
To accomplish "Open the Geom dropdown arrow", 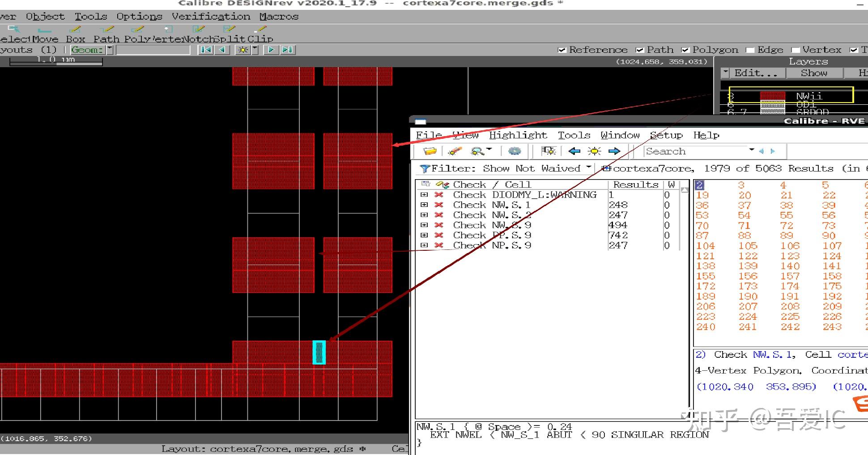I will 110,50.
